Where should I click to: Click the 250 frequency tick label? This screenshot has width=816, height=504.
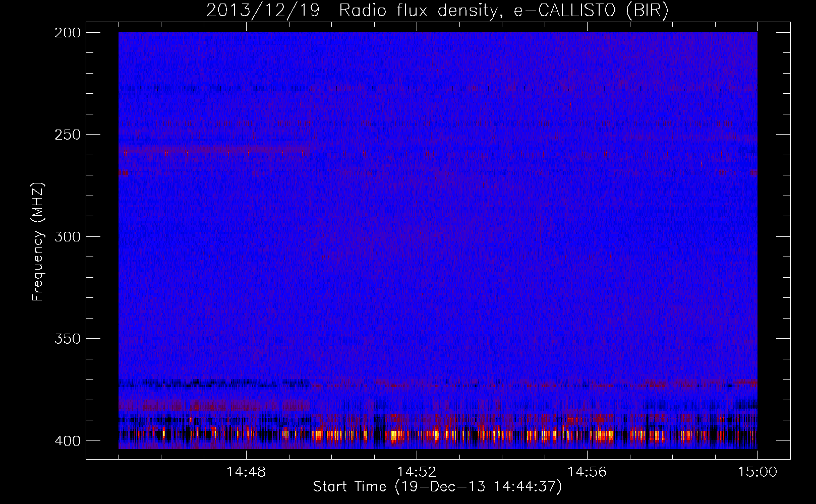(67, 135)
